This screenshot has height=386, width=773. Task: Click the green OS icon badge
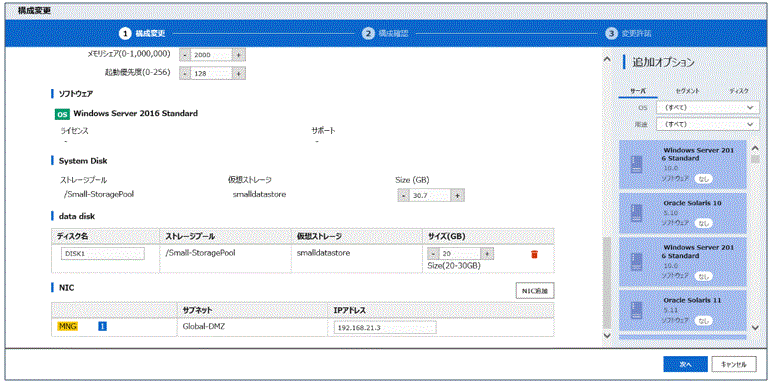point(62,114)
